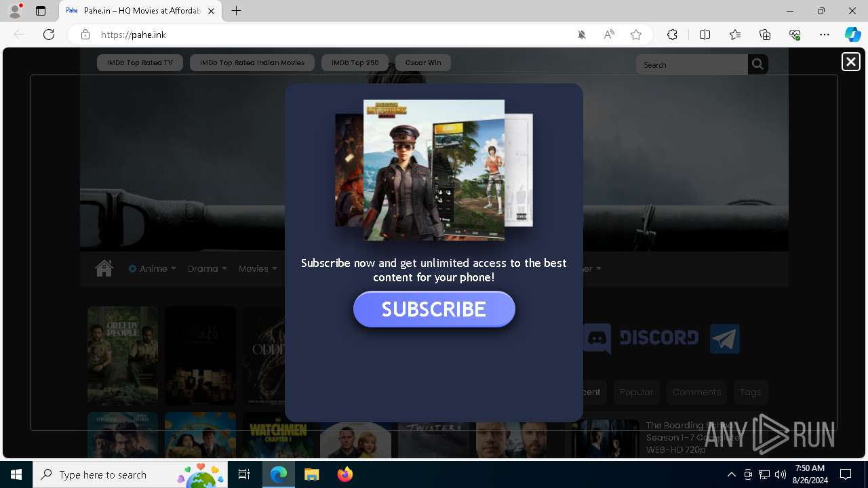Toggle Split screen view

click(x=705, y=35)
